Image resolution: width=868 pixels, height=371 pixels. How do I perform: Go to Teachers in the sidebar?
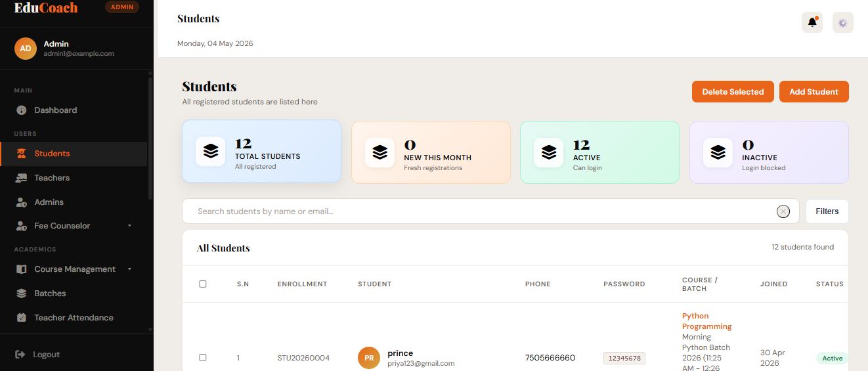pos(74,178)
